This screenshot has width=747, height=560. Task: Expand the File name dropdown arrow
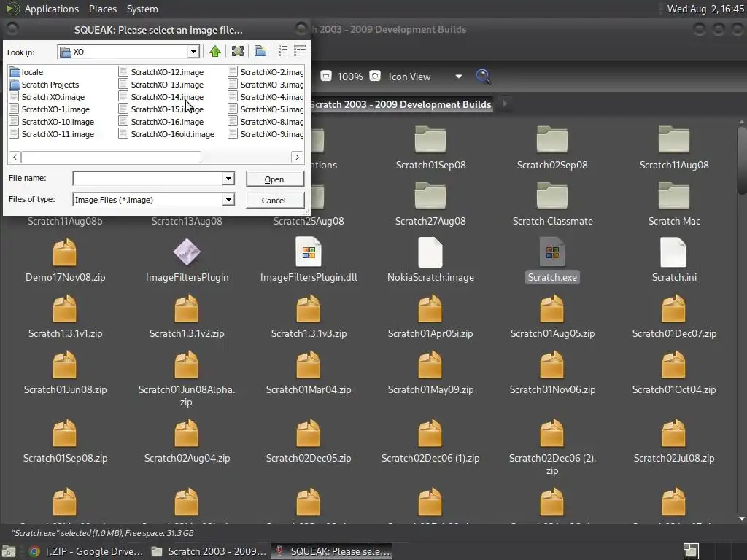[x=228, y=179]
